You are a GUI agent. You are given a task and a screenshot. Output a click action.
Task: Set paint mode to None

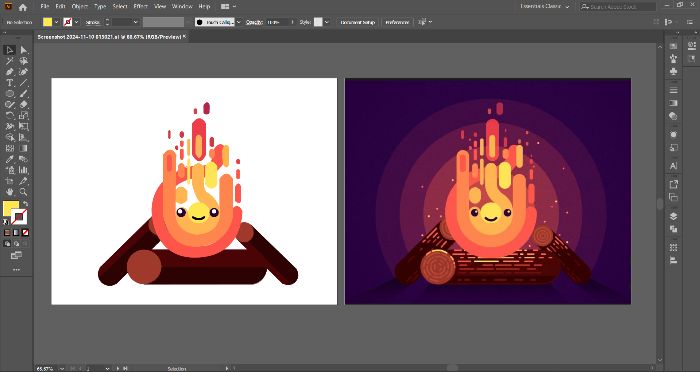coord(25,233)
